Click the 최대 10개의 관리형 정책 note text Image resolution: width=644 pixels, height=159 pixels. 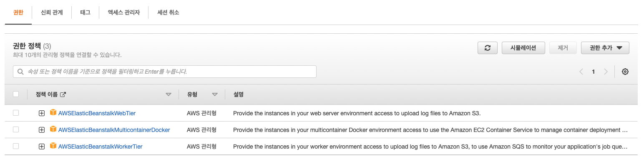coord(67,55)
